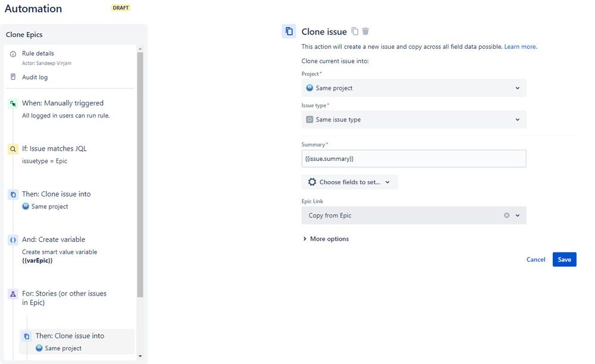This screenshot has width=595, height=364.
Task: Click the Automation page heading
Action: pos(33,9)
